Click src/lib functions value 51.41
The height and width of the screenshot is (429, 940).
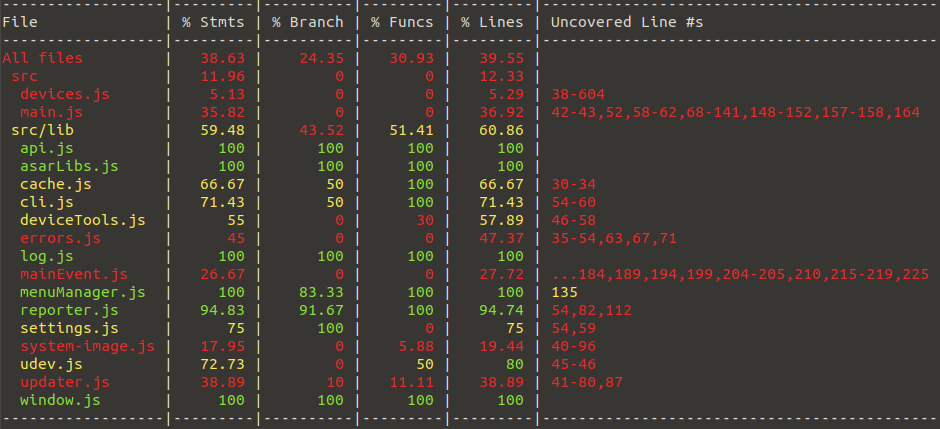411,130
